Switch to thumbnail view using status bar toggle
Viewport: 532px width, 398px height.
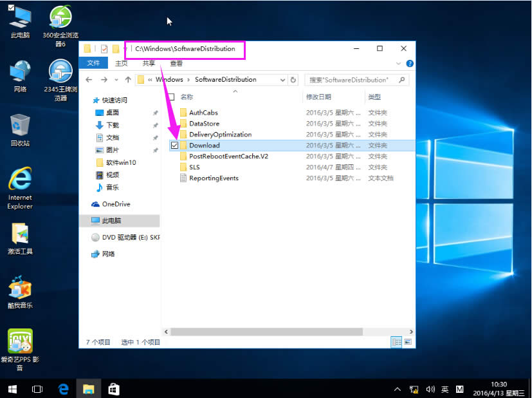407,342
